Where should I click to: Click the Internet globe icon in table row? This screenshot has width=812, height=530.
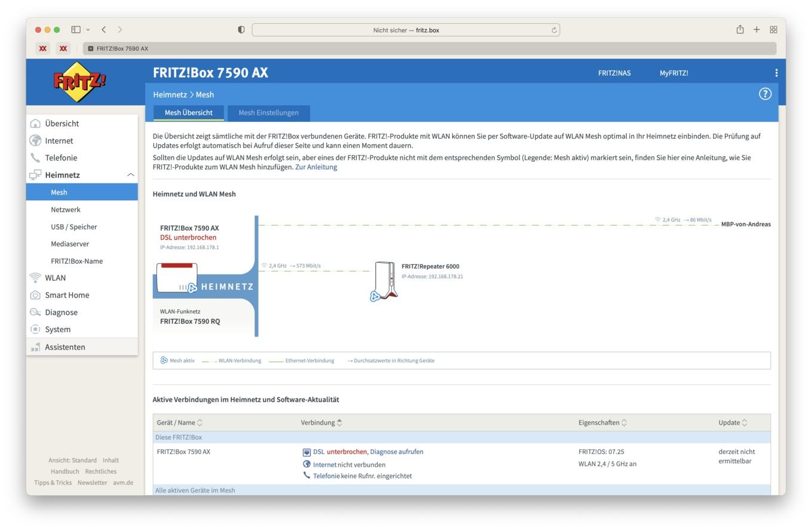coord(307,464)
